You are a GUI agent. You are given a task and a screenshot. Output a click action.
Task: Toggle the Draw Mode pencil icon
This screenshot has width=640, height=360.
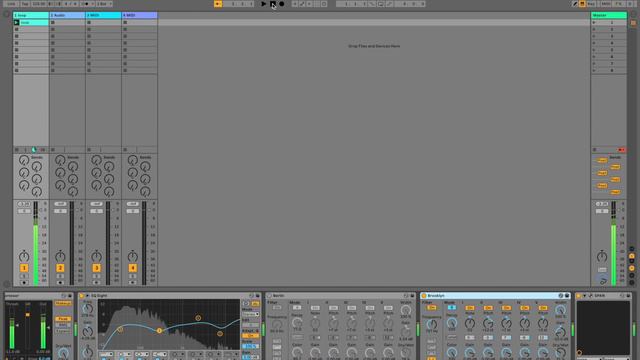point(575,4)
